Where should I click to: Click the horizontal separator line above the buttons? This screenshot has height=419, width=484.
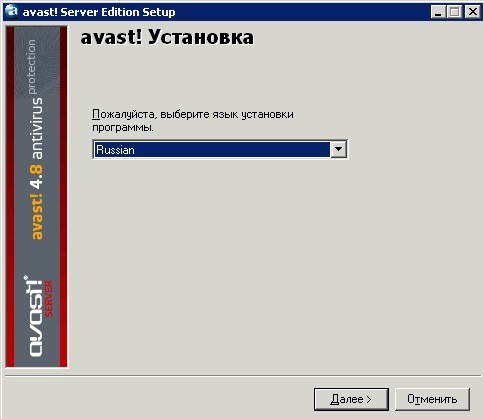pos(243,375)
